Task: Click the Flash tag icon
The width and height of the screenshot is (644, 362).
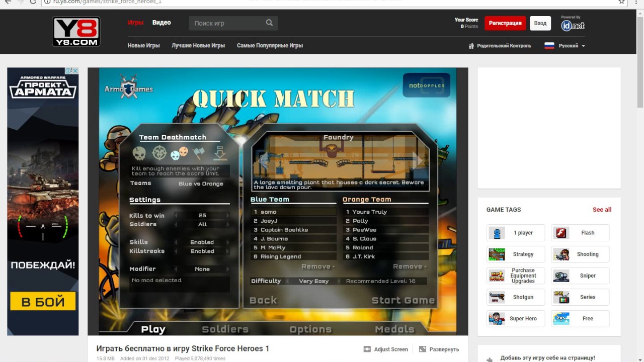Action: [x=561, y=233]
